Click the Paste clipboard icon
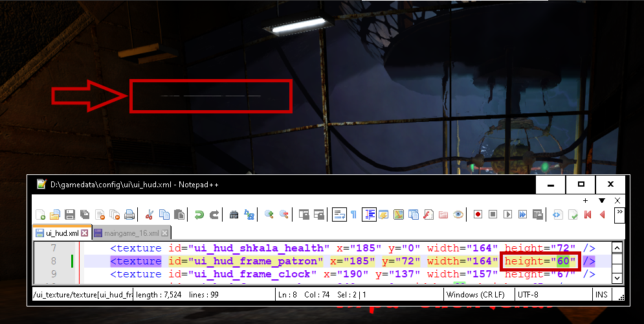This screenshot has height=324, width=644. 179,214
